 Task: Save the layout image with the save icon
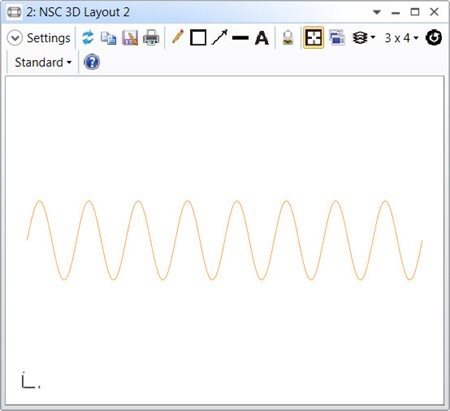click(x=130, y=38)
